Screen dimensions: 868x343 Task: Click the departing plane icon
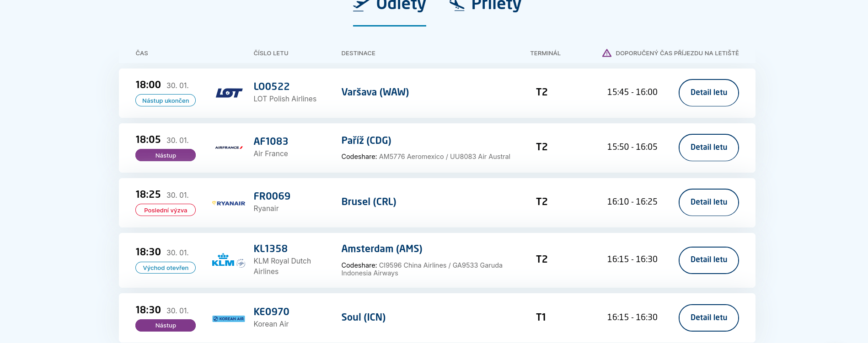point(361,5)
